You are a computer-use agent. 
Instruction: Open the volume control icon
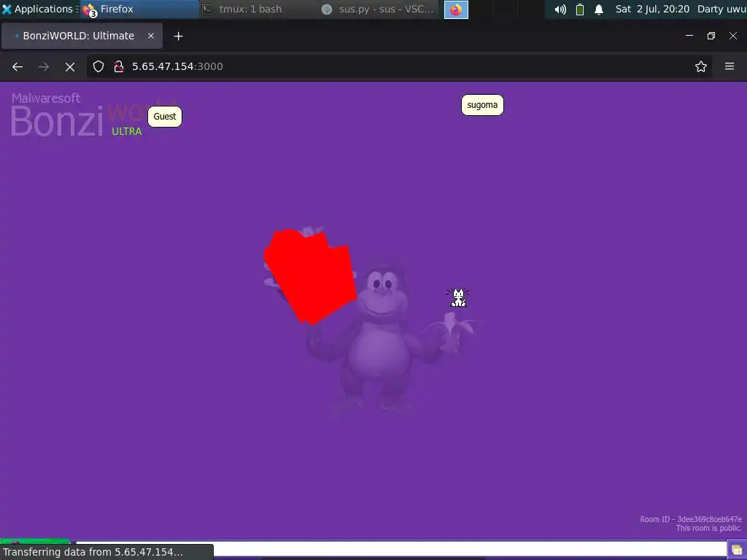[560, 9]
